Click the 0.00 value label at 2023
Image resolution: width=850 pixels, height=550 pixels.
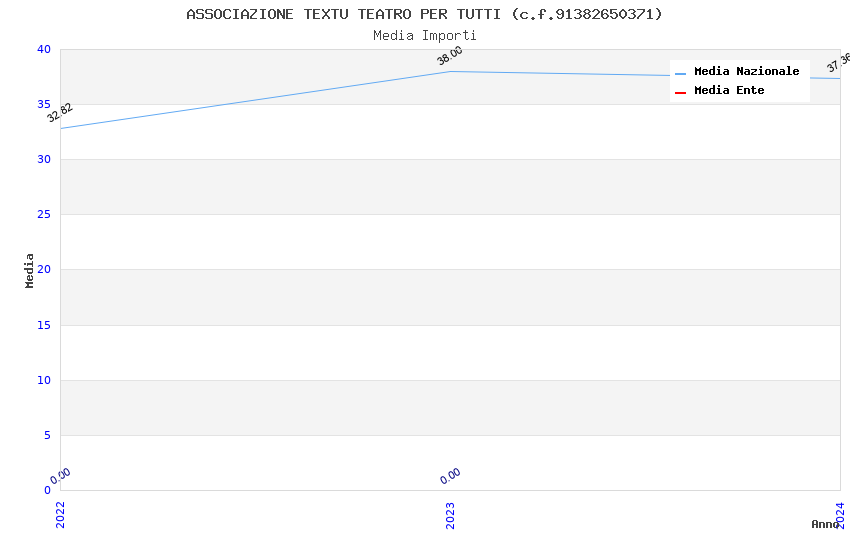tap(450, 476)
